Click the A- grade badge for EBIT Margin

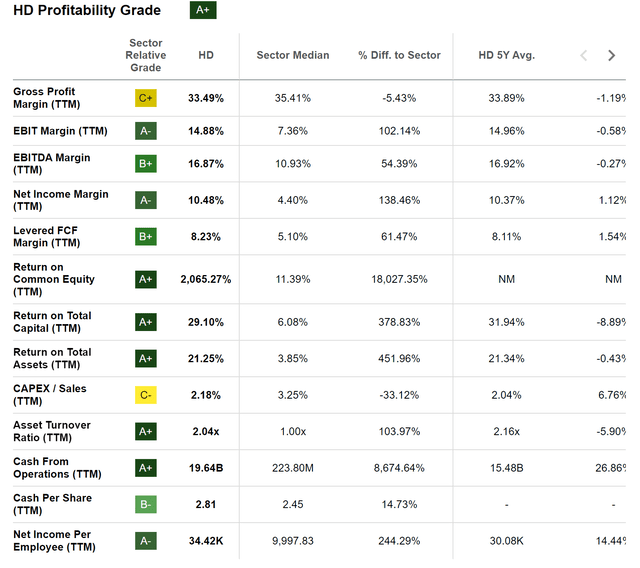click(x=146, y=131)
